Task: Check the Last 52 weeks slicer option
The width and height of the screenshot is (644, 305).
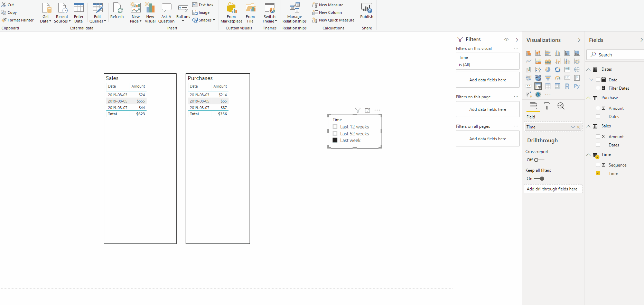Action: click(335, 134)
